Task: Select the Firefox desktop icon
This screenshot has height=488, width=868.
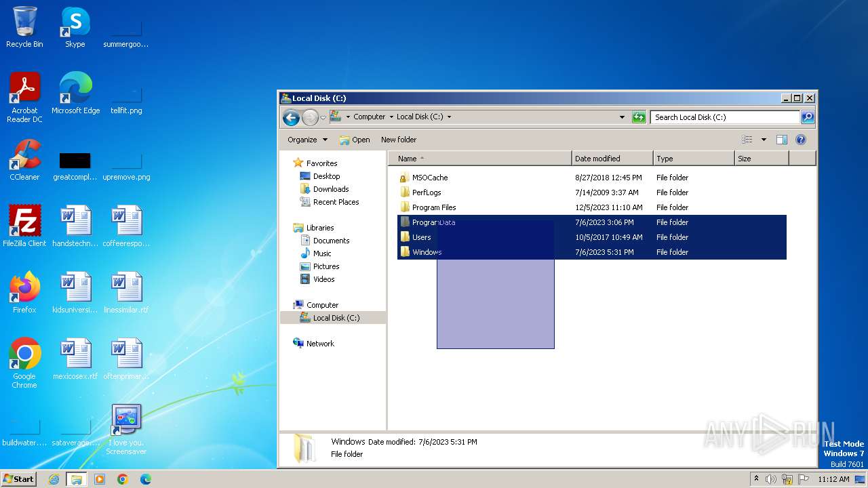Action: click(x=24, y=293)
